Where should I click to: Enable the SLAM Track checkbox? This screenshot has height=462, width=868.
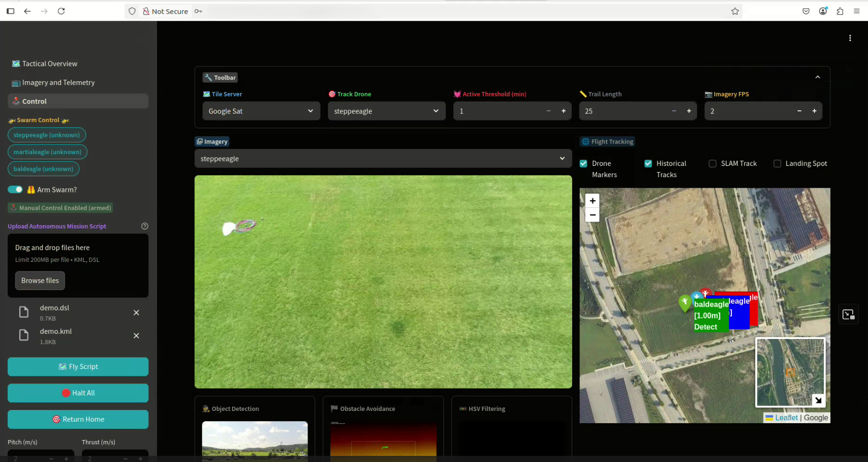click(712, 164)
